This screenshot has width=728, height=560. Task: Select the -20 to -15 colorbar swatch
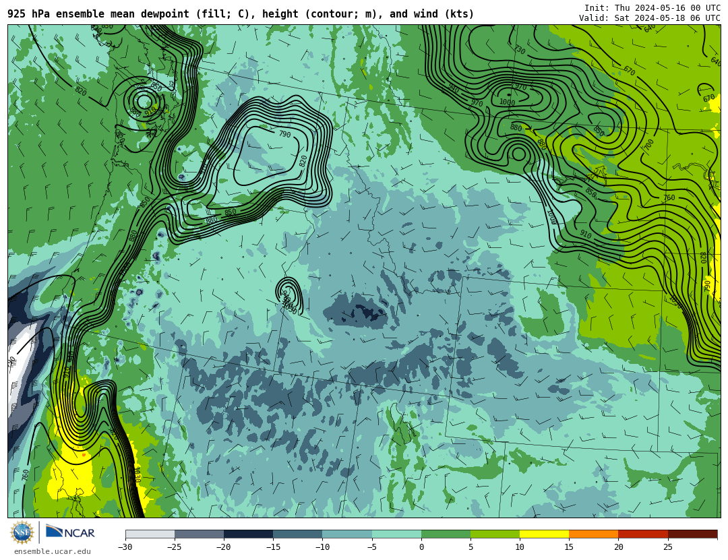click(248, 534)
